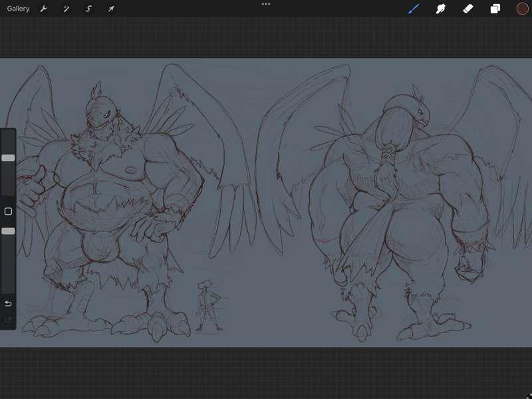Viewport: 532px width, 399px height.
Task: Activate the Transform arrow tool
Action: [111, 9]
